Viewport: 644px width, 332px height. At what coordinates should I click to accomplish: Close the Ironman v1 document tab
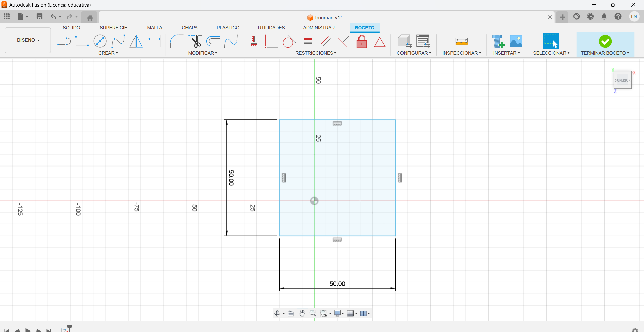pos(550,17)
